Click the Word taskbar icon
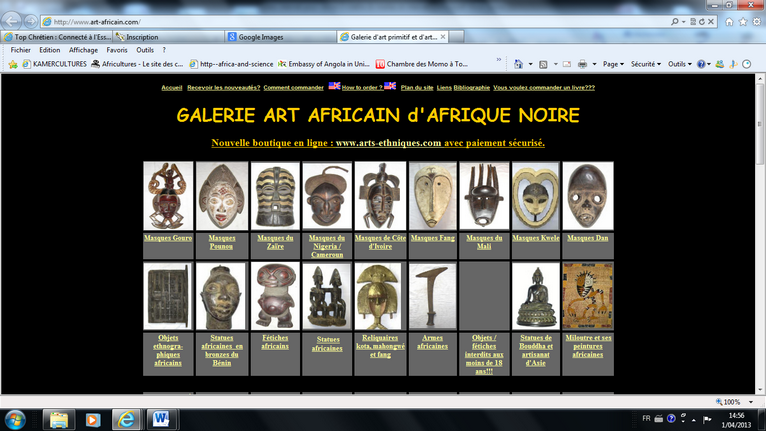Image resolution: width=766 pixels, height=431 pixels. 160,420
